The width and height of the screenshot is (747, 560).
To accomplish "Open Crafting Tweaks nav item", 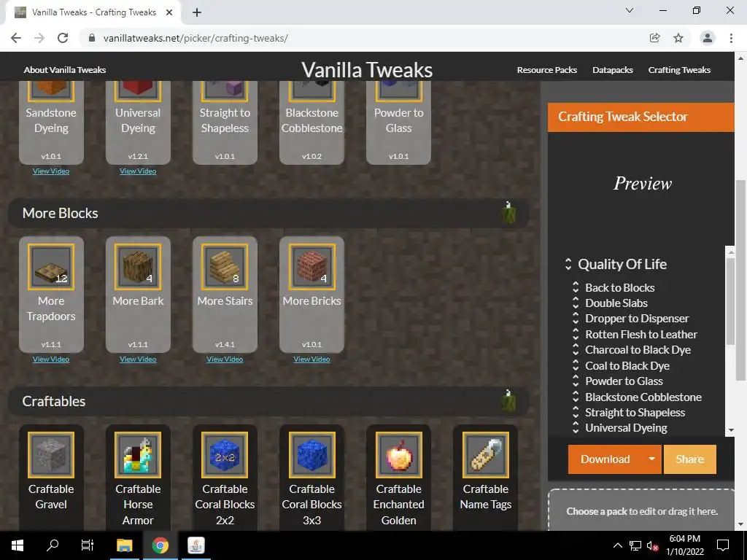I will click(x=679, y=70).
